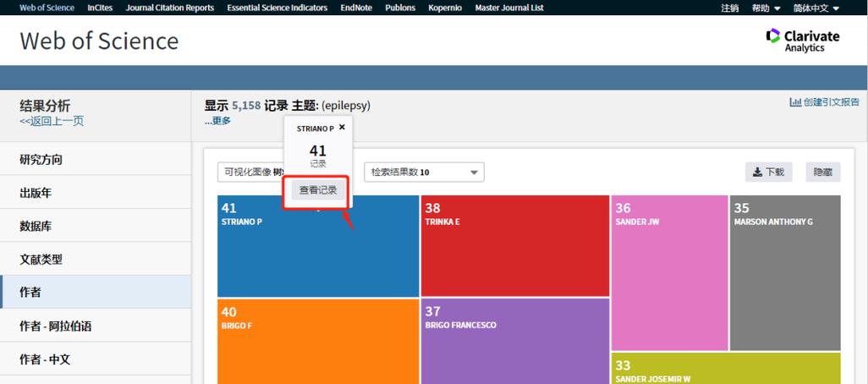Expand the 帮助 help menu
The image size is (868, 384).
click(x=766, y=8)
